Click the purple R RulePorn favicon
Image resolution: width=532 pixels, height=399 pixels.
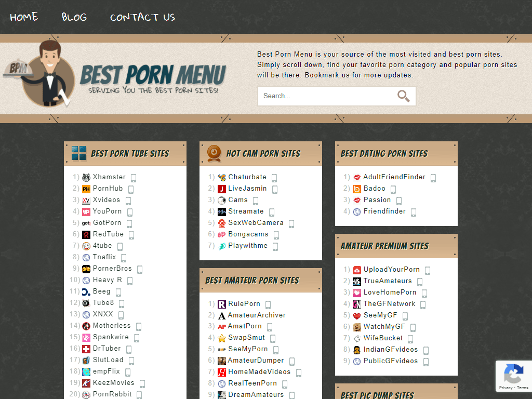coord(222,304)
